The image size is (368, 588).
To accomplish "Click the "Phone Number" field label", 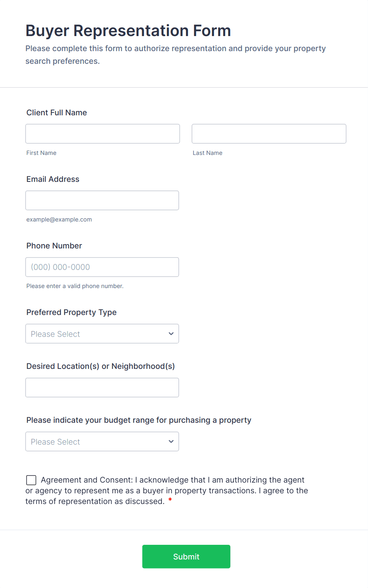I will click(54, 246).
